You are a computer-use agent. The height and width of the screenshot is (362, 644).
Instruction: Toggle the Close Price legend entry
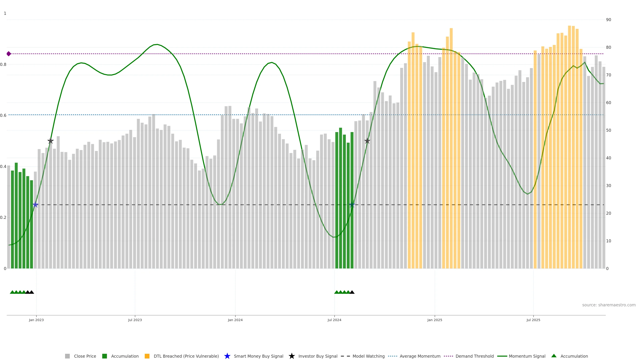click(85, 356)
